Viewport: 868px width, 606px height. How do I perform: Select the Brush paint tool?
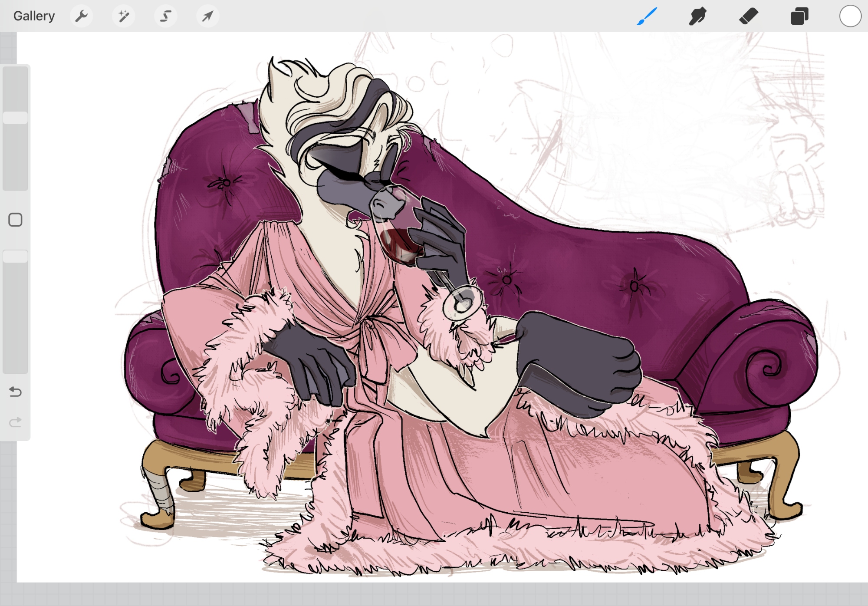[647, 16]
